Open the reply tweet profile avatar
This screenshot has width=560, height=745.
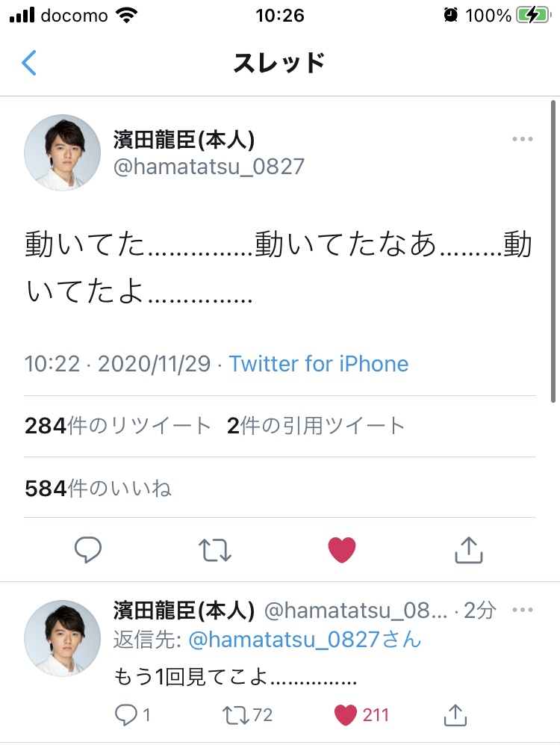point(63,638)
